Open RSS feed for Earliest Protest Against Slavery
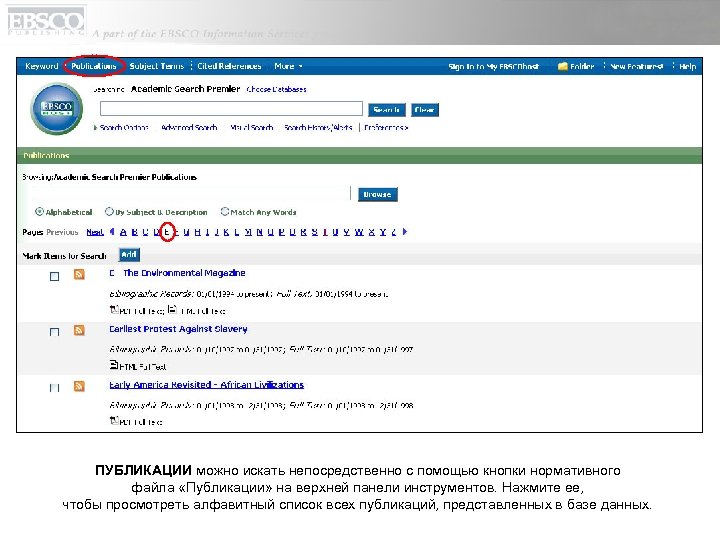Viewport: 720px width, 540px height. 79,330
